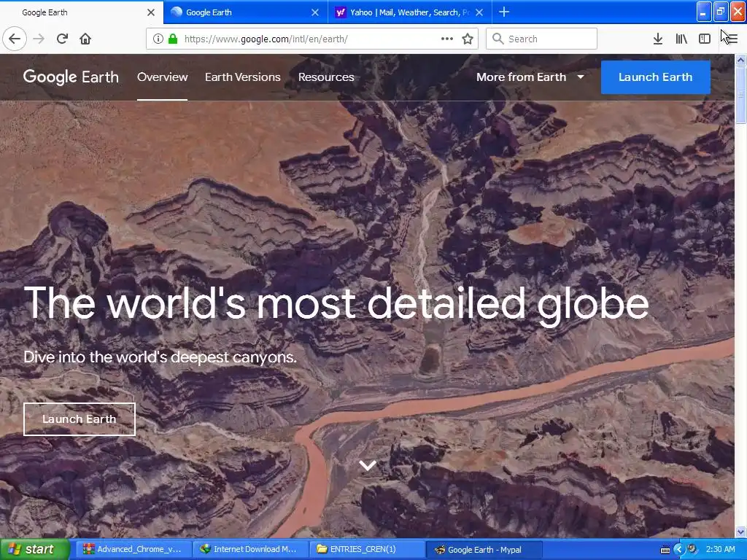Viewport: 747px width, 560px height.
Task: Open page actions three-dot menu
Action: 447,39
